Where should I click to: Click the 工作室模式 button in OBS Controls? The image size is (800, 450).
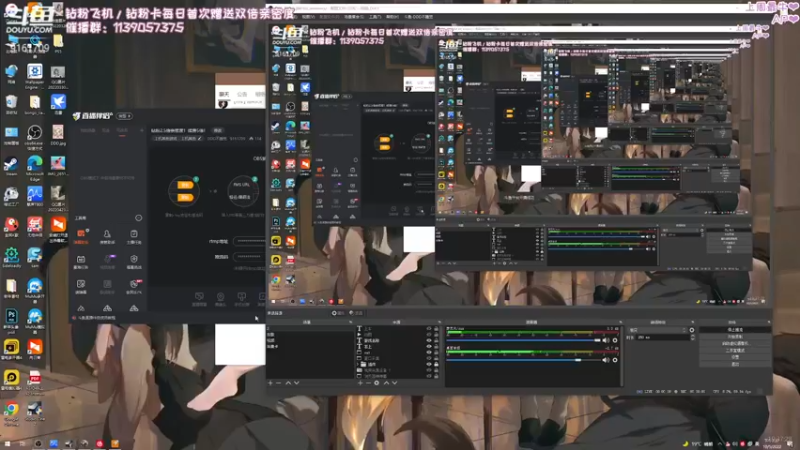(735, 351)
